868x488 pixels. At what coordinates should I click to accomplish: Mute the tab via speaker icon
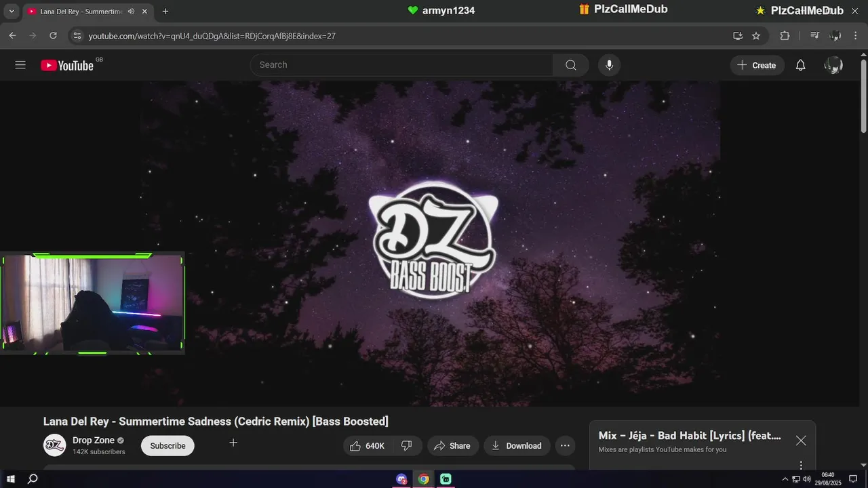(x=131, y=12)
